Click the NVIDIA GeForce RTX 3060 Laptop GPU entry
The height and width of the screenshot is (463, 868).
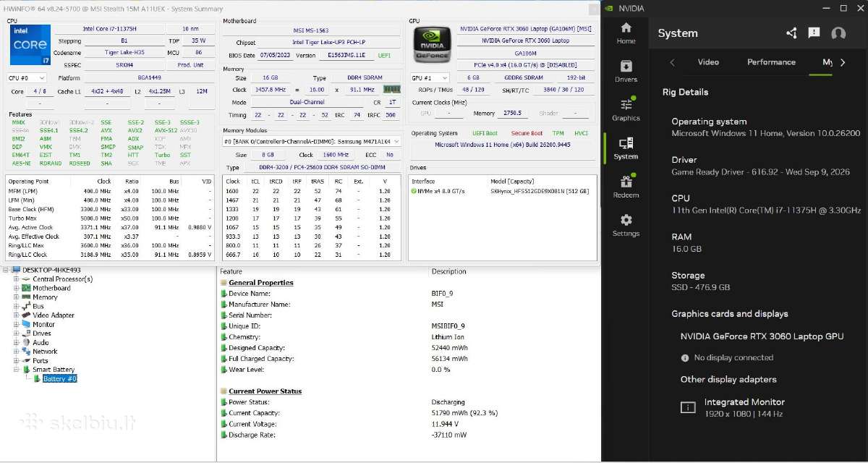coord(762,336)
